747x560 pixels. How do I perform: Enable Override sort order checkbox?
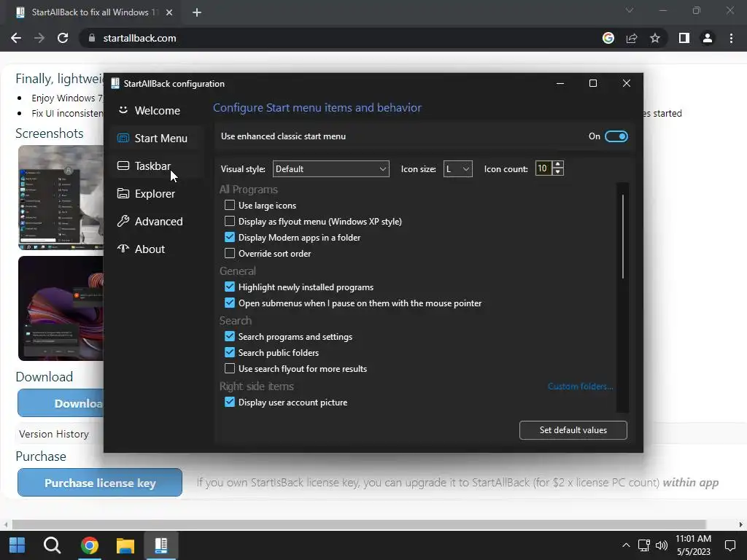click(x=230, y=253)
